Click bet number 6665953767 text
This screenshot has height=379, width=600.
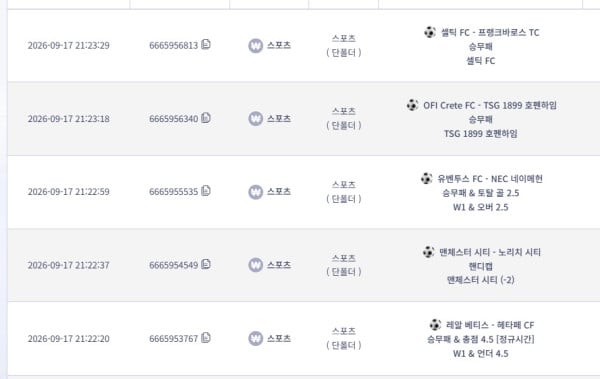click(174, 339)
